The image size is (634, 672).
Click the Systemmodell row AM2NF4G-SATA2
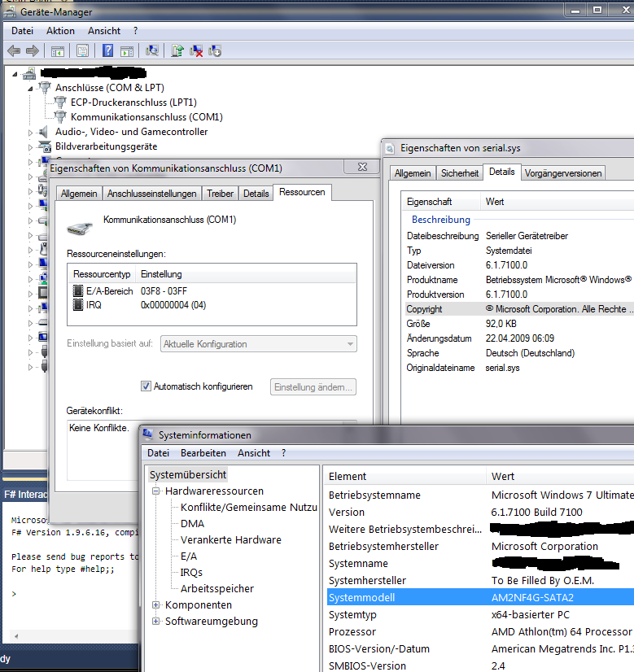[480, 597]
